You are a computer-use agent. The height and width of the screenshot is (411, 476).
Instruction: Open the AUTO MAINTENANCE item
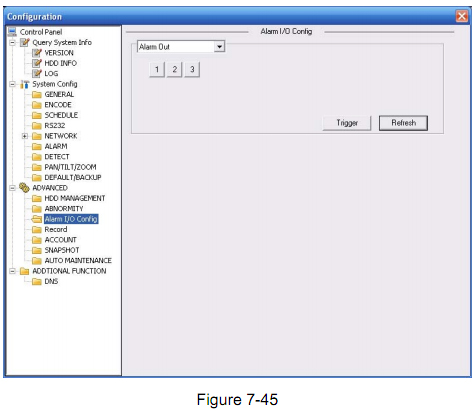point(78,261)
